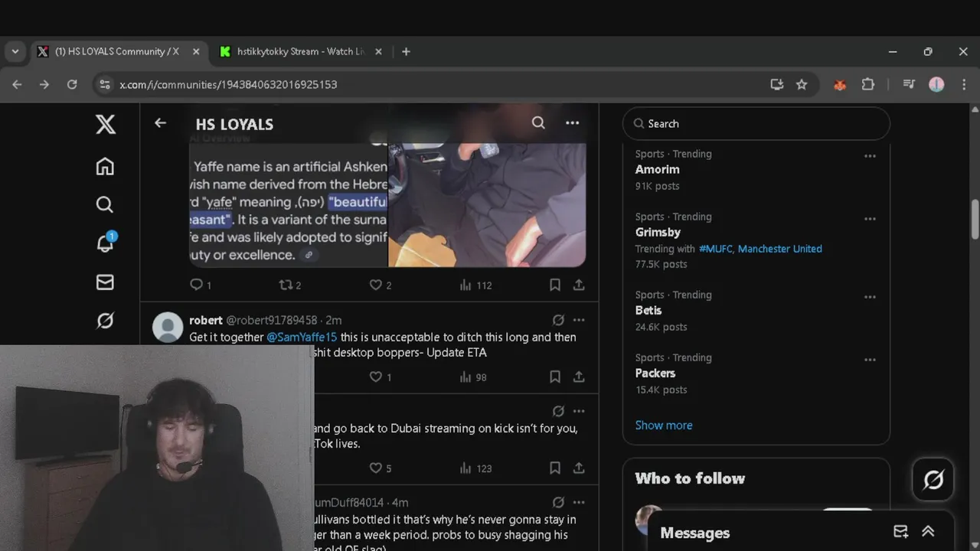
Task: Close the hstikkytokky Stream tab
Action: (378, 51)
